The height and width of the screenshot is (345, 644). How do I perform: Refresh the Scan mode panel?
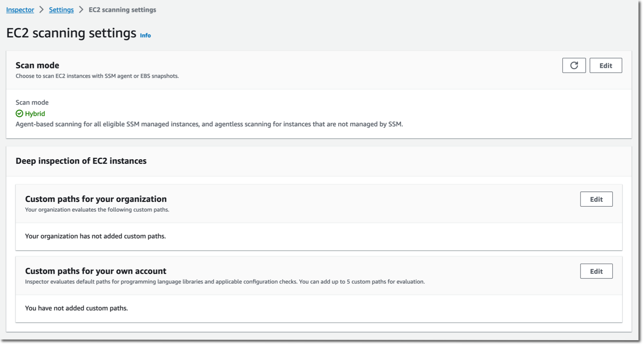coord(574,66)
